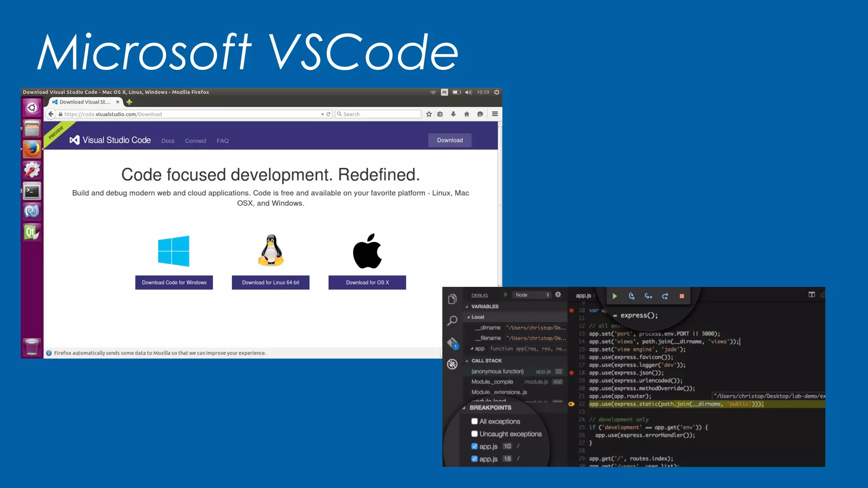Enable the Uncaught exceptions checkbox

tap(474, 434)
